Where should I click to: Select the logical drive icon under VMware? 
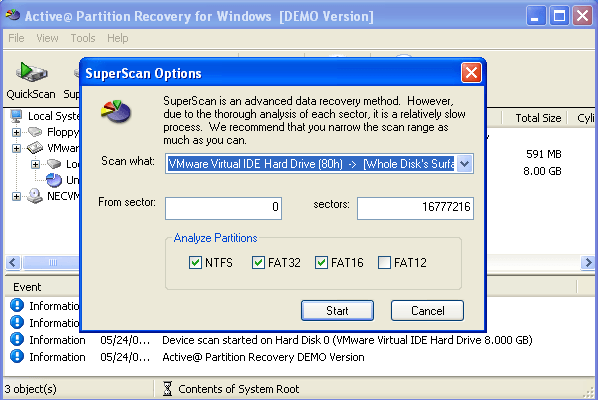coord(54,164)
